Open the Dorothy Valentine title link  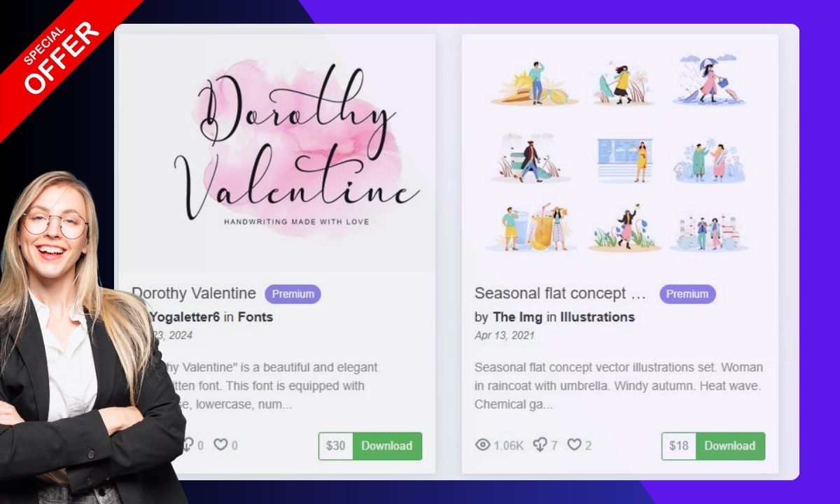click(x=195, y=293)
